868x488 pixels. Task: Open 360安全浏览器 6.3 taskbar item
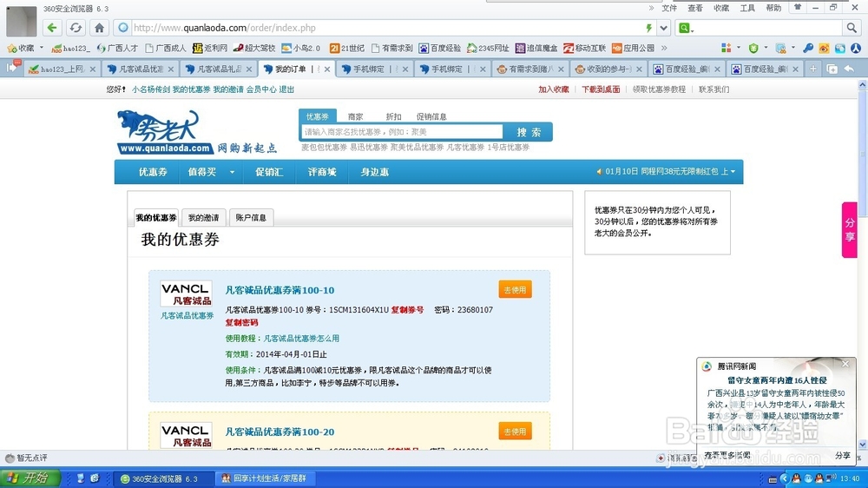[x=164, y=478]
